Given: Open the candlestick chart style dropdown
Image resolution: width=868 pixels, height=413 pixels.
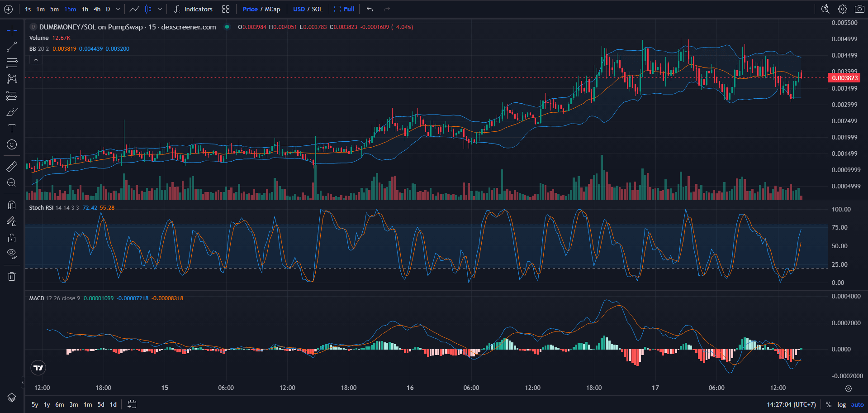Looking at the screenshot, I should click(160, 9).
